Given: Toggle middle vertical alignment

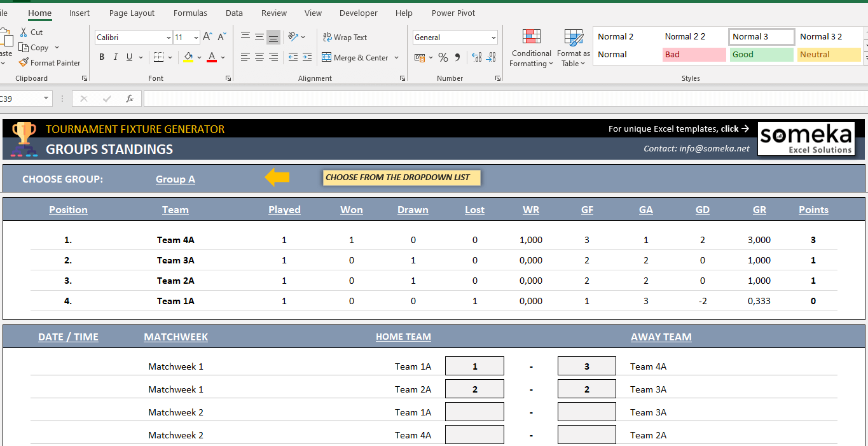Looking at the screenshot, I should pyautogui.click(x=259, y=36).
